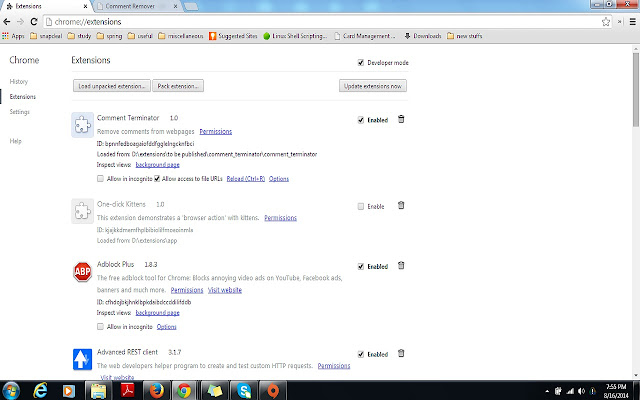Image resolution: width=640 pixels, height=400 pixels.
Task: Open File Explorer from the taskbar
Action: (x=98, y=391)
